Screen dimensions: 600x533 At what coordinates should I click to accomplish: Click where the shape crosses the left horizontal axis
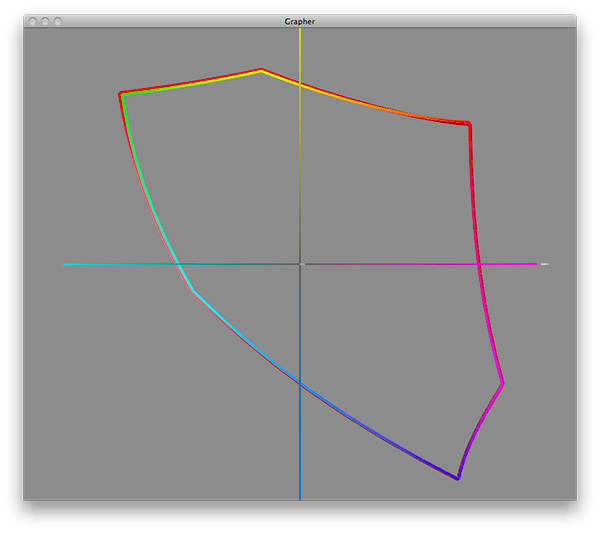point(179,264)
